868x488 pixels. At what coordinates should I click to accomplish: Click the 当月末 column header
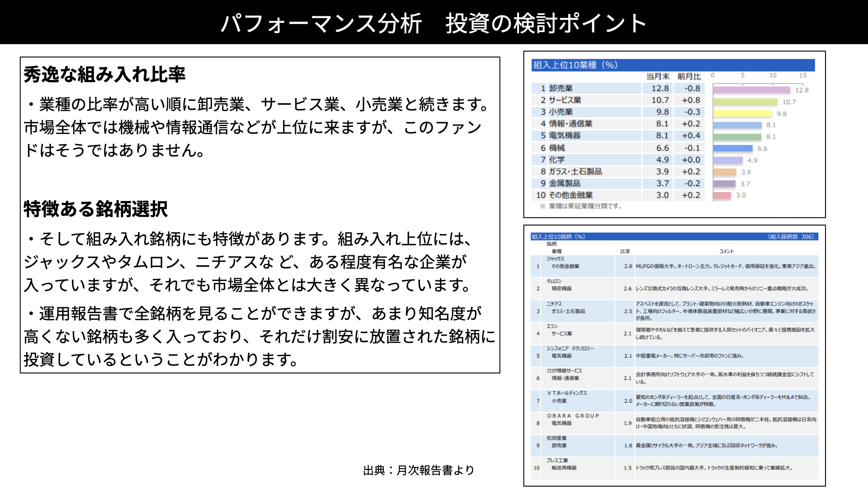(x=657, y=76)
